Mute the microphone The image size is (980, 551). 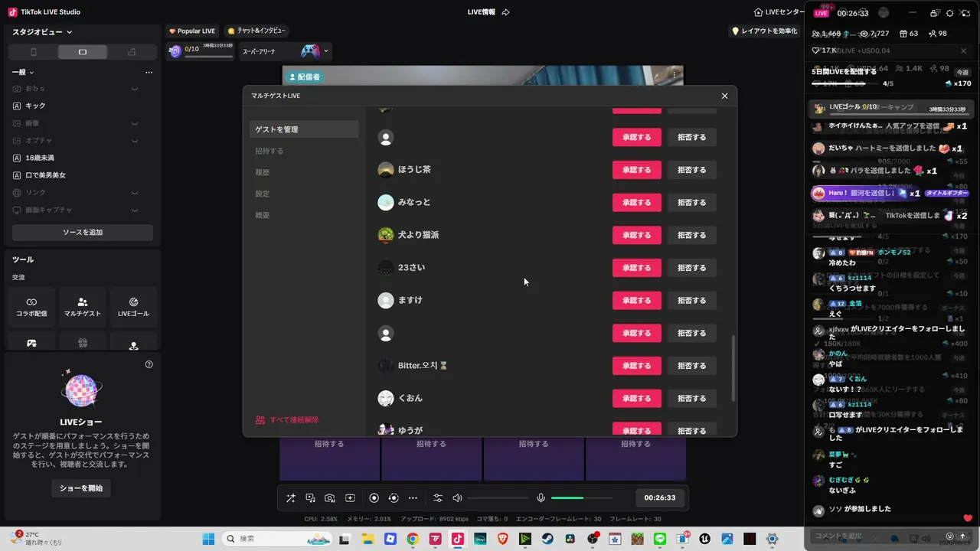coord(541,498)
